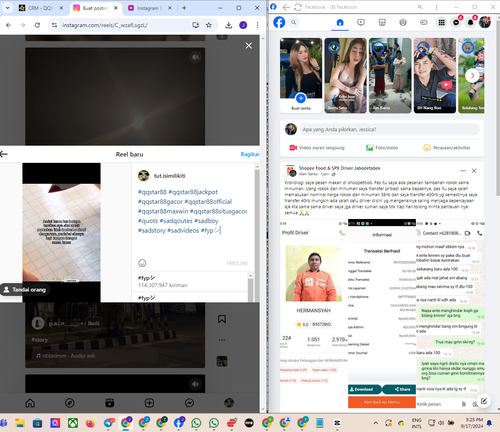Click the Facebook logo in the app
The height and width of the screenshot is (432, 500).
click(279, 22)
